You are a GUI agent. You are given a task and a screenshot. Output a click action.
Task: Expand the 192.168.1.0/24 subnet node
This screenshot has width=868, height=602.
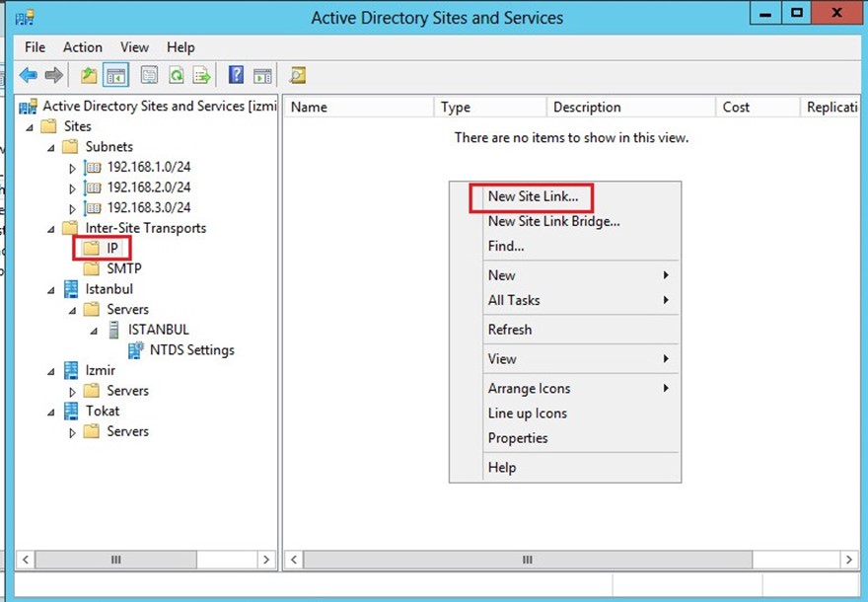click(72, 168)
